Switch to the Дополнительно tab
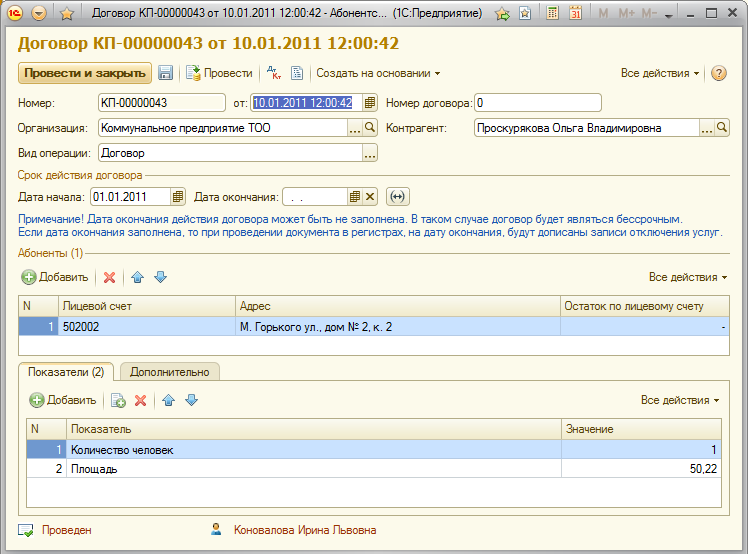748x554 pixels. (x=170, y=371)
